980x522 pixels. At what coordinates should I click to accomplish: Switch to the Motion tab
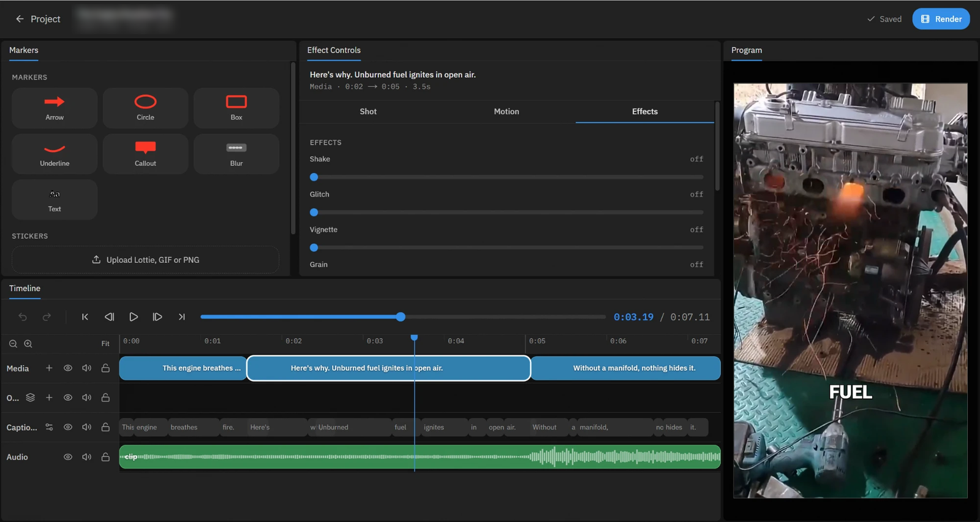[507, 112]
